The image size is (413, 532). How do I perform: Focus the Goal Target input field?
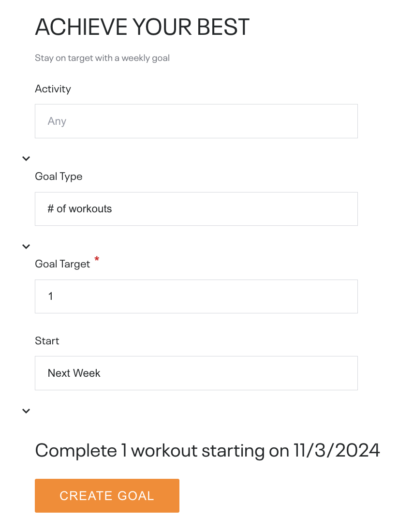(x=196, y=296)
